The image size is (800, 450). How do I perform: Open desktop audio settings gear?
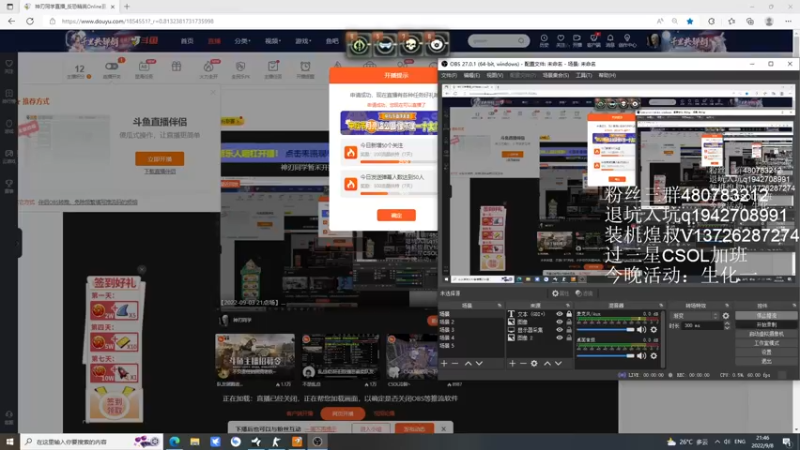pos(654,356)
